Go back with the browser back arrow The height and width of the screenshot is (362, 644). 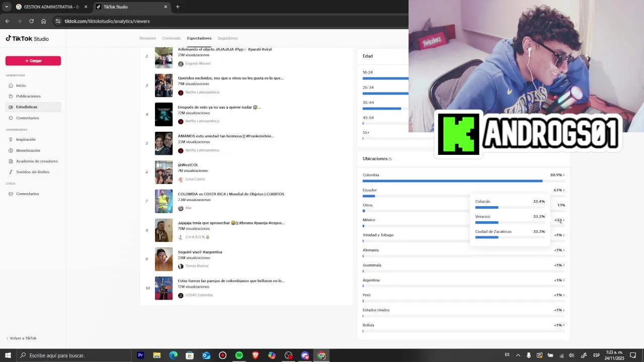(7, 21)
